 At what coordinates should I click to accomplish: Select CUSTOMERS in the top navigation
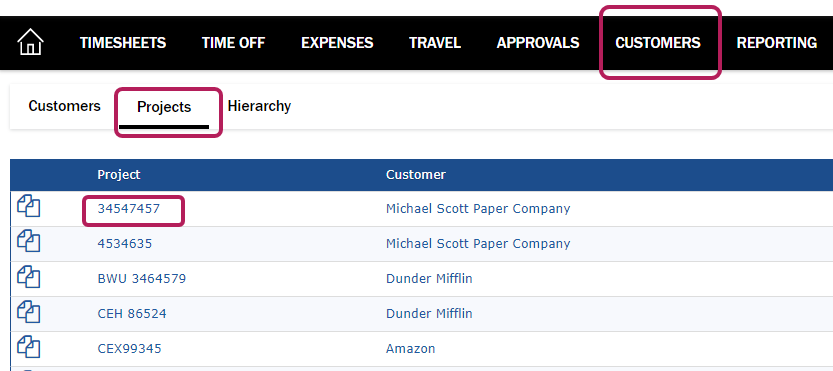click(658, 43)
